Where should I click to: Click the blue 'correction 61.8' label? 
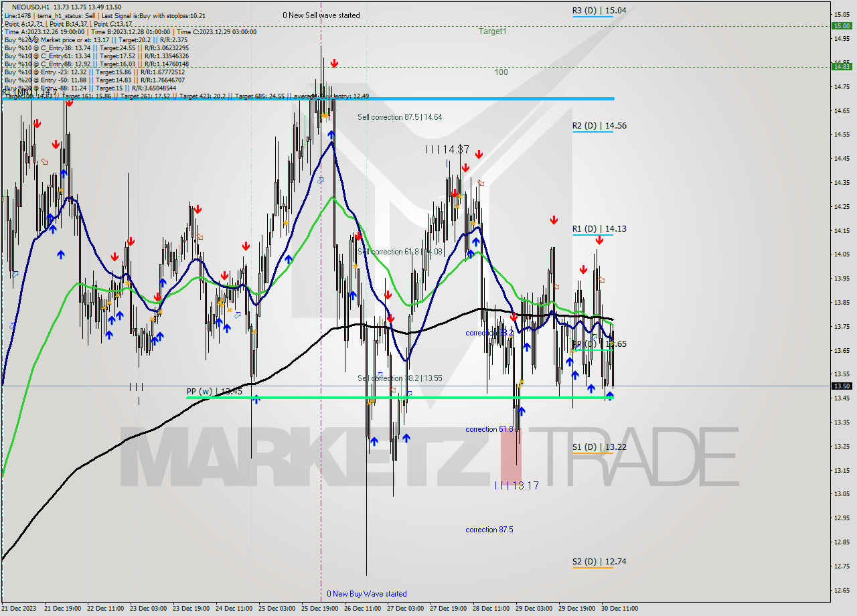tap(489, 429)
